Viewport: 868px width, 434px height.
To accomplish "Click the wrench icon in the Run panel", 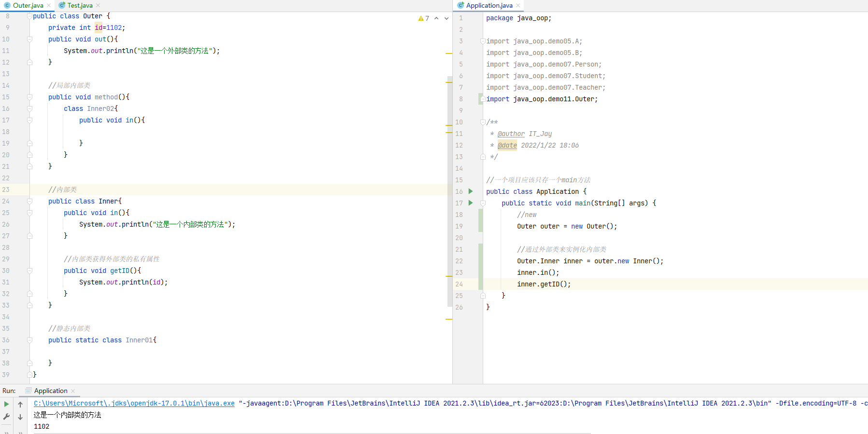I will pyautogui.click(x=6, y=417).
